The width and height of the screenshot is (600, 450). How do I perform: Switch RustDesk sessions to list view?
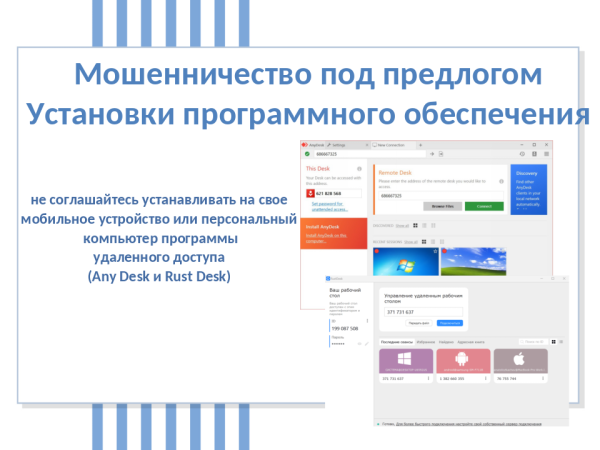point(561,340)
